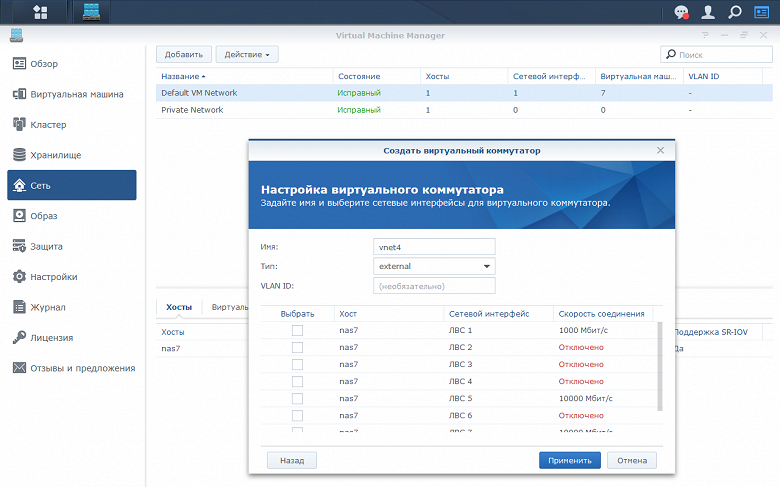Open the widgets panel icon at top right
The image size is (780, 487).
click(762, 12)
